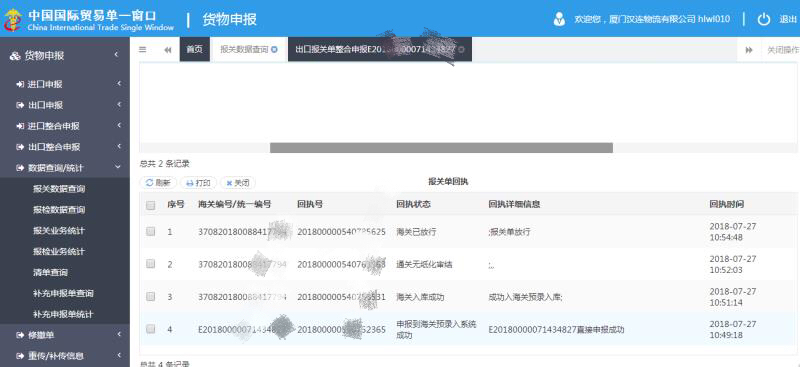This screenshot has width=800, height=367.
Task: Tick the checkbox for row 1 海关已放行
Action: tap(151, 231)
